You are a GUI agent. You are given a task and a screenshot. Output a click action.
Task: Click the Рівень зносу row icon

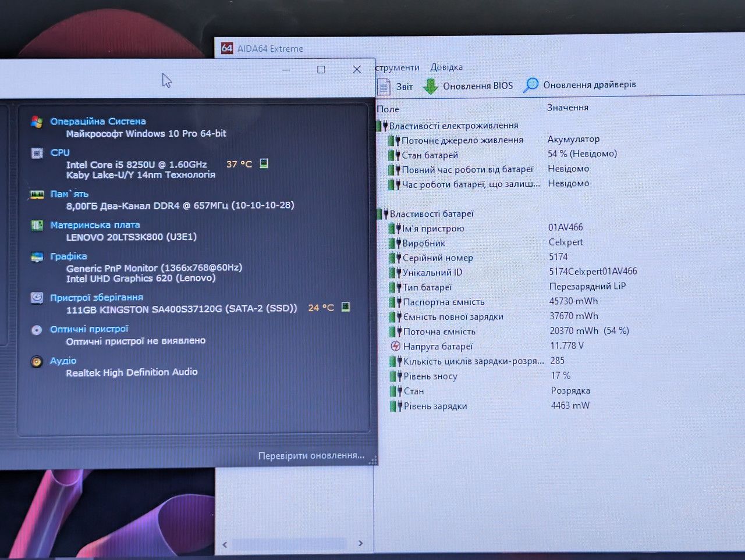point(397,376)
